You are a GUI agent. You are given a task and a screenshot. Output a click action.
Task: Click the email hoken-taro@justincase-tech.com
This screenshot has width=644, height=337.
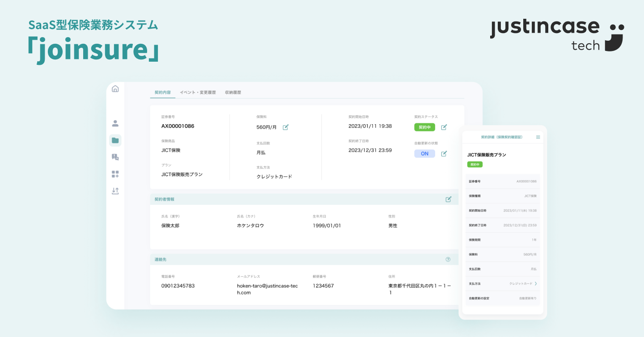pos(267,289)
